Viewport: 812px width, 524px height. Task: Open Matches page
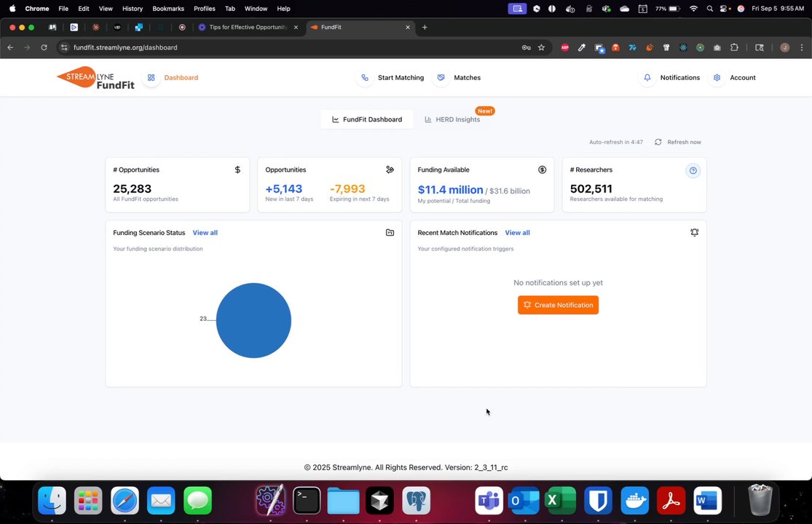tap(467, 78)
